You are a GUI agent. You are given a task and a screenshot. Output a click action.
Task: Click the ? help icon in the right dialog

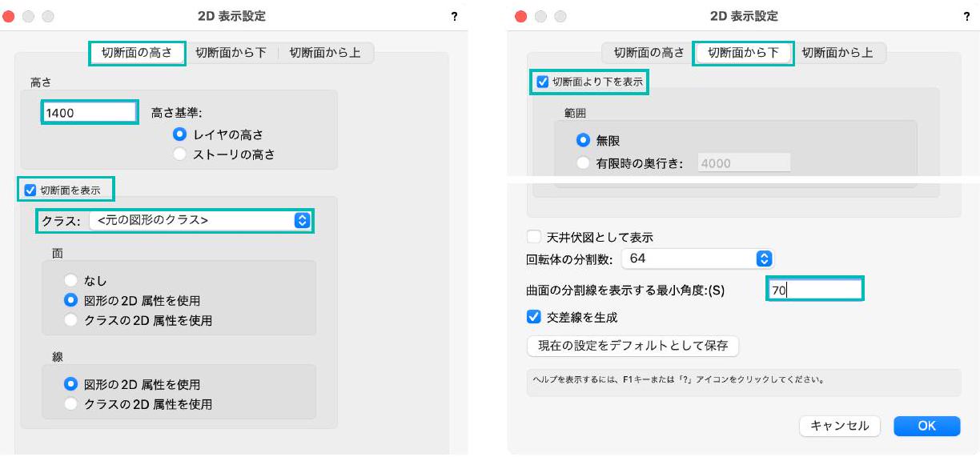(967, 17)
